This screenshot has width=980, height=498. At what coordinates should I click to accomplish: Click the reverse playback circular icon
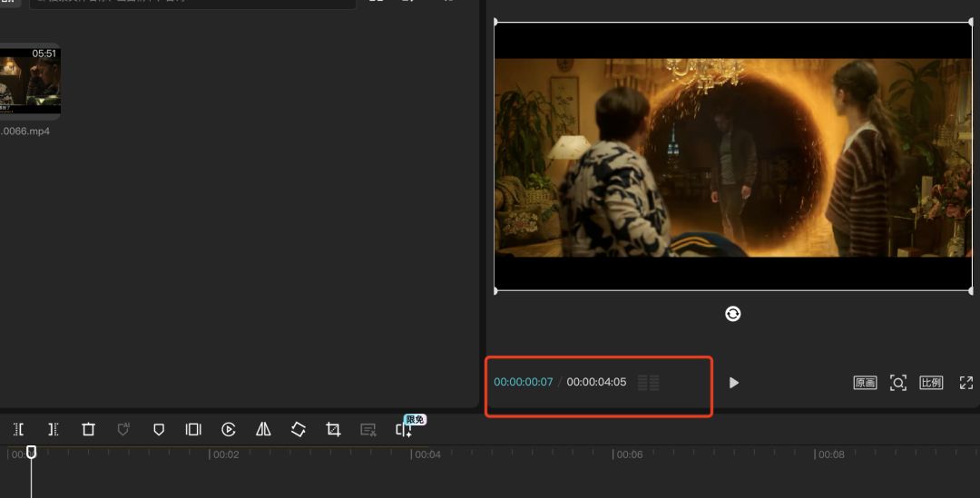229,429
